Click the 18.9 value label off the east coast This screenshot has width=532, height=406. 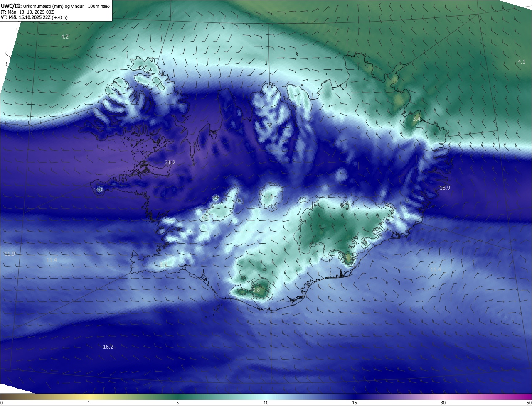445,188
